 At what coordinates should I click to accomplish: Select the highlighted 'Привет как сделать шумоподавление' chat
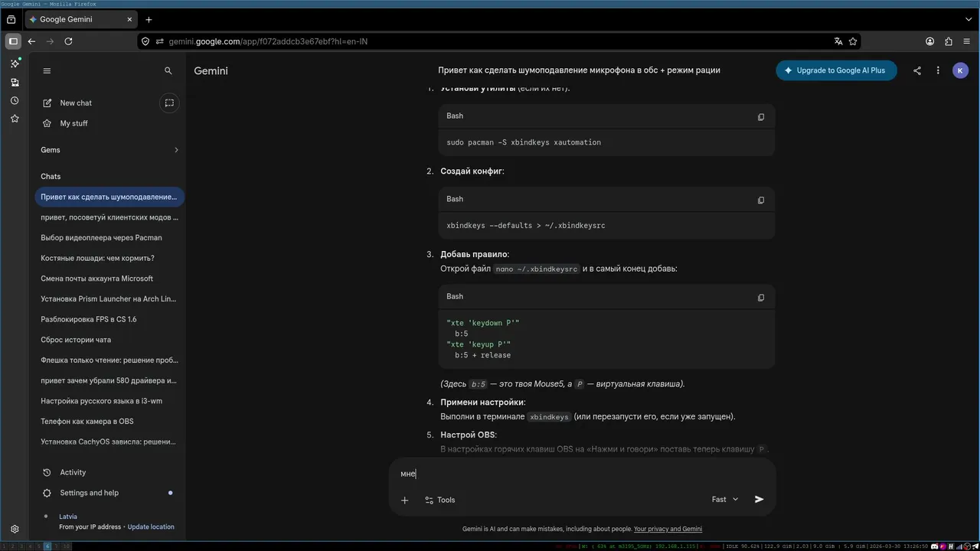[x=109, y=197]
